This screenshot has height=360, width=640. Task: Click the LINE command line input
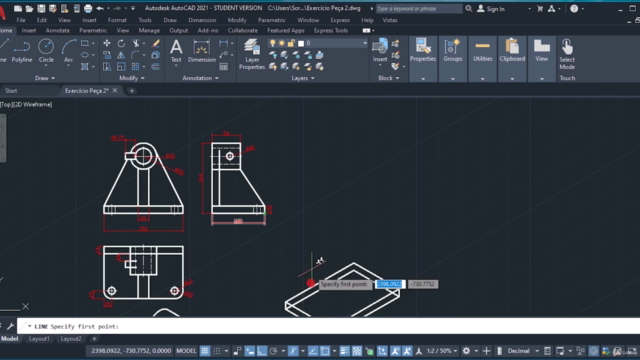[329, 327]
